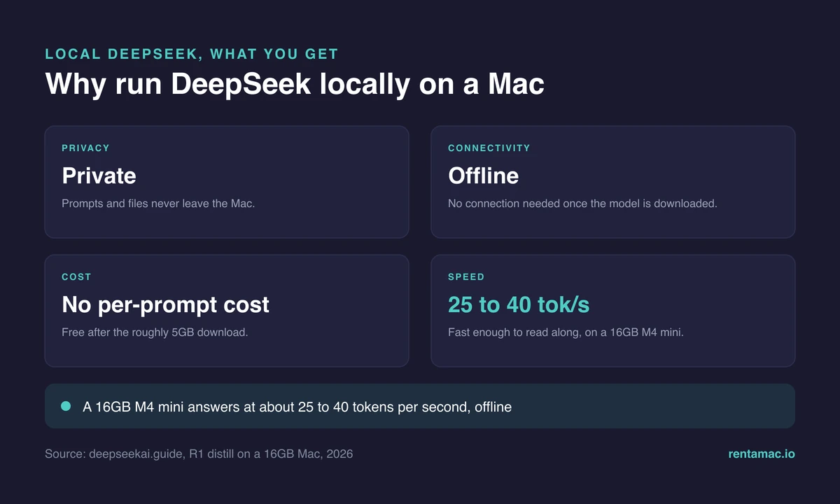The image size is (840, 504).
Task: Click 'No connection needed once the model is downloaded.'
Action: pos(582,204)
